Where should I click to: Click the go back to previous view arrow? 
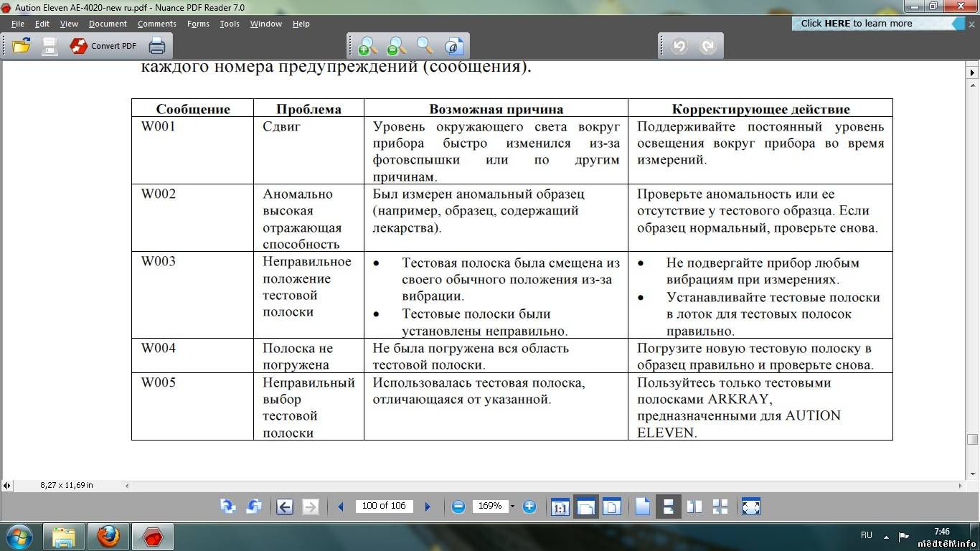point(284,507)
